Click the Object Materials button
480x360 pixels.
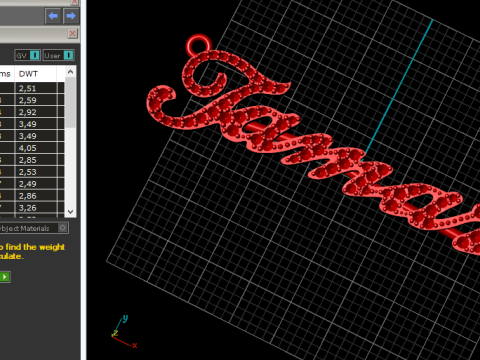click(33, 228)
